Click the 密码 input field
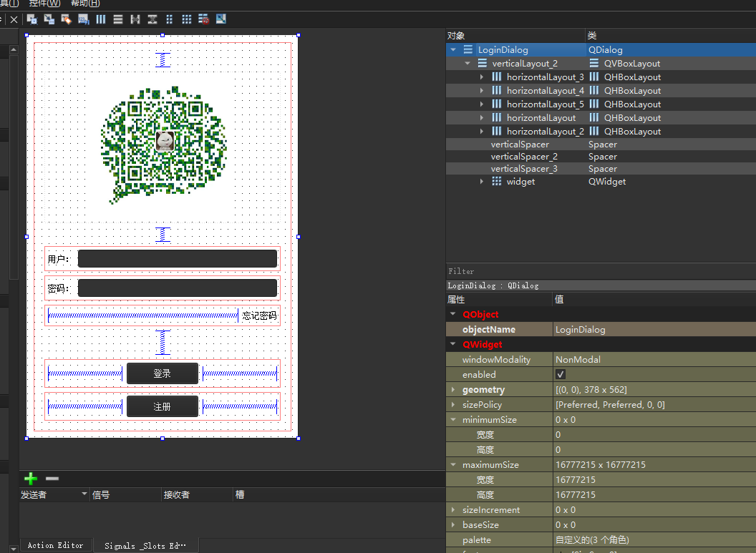The width and height of the screenshot is (756, 553). 178,288
